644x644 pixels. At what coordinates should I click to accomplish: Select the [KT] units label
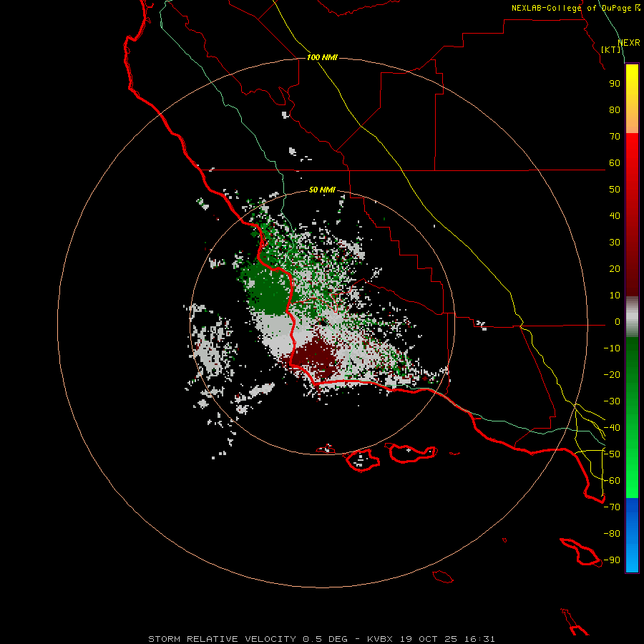[611, 49]
